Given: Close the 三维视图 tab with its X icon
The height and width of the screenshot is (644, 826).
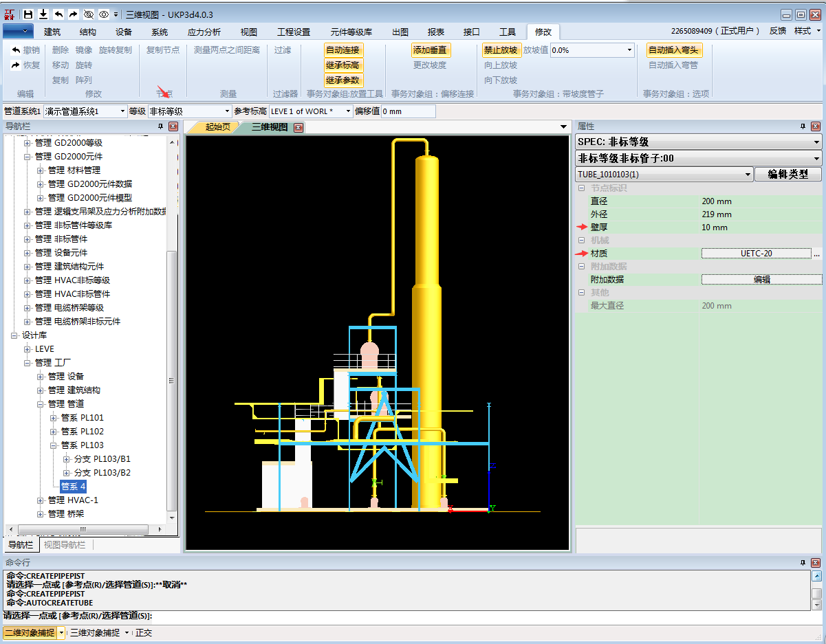Looking at the screenshot, I should (x=298, y=127).
